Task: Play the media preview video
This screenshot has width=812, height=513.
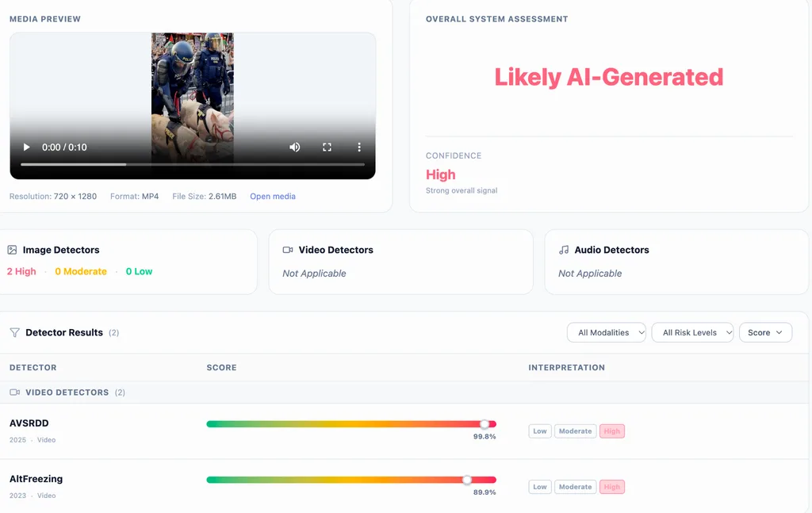Action: 26,147
